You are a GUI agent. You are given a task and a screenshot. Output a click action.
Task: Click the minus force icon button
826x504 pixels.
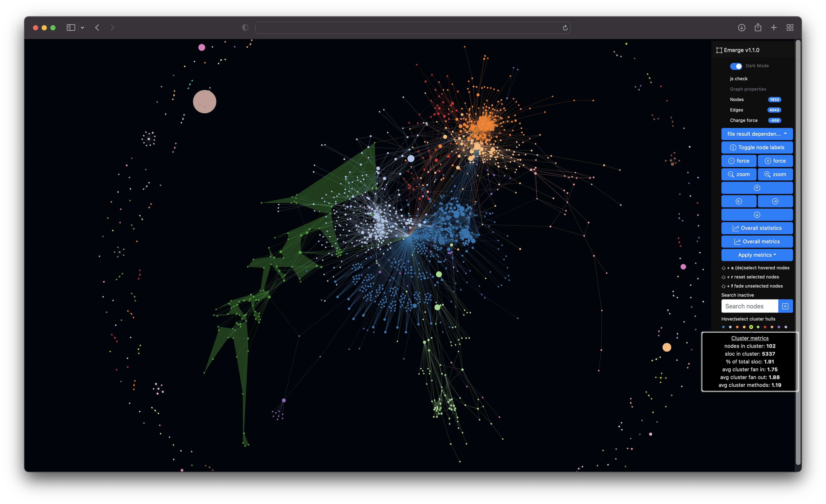pyautogui.click(x=732, y=161)
